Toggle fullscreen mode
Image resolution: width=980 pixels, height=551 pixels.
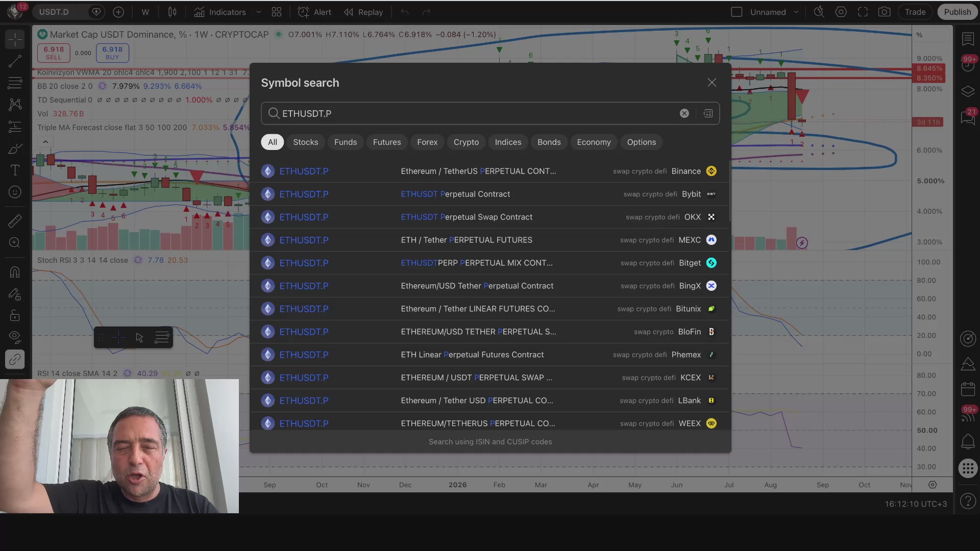[x=863, y=12]
